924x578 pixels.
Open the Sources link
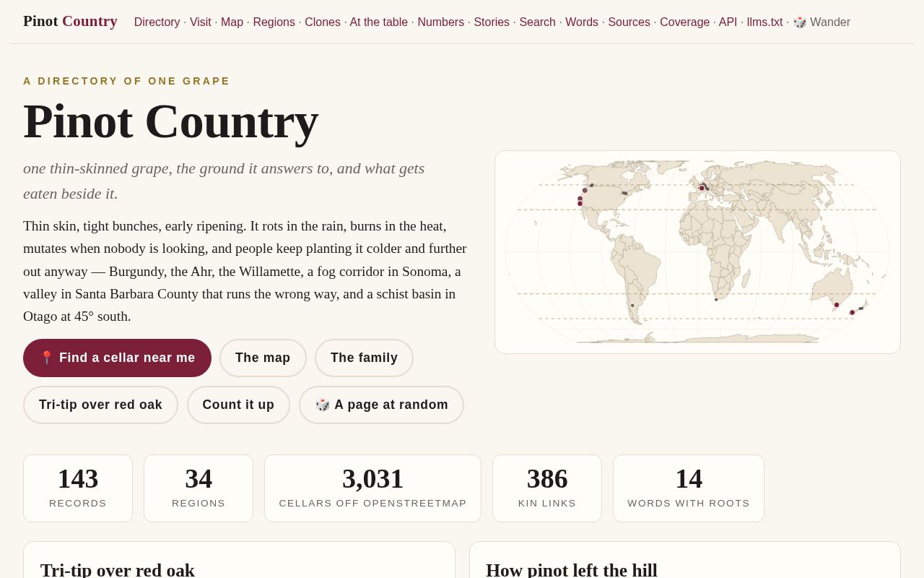(629, 22)
